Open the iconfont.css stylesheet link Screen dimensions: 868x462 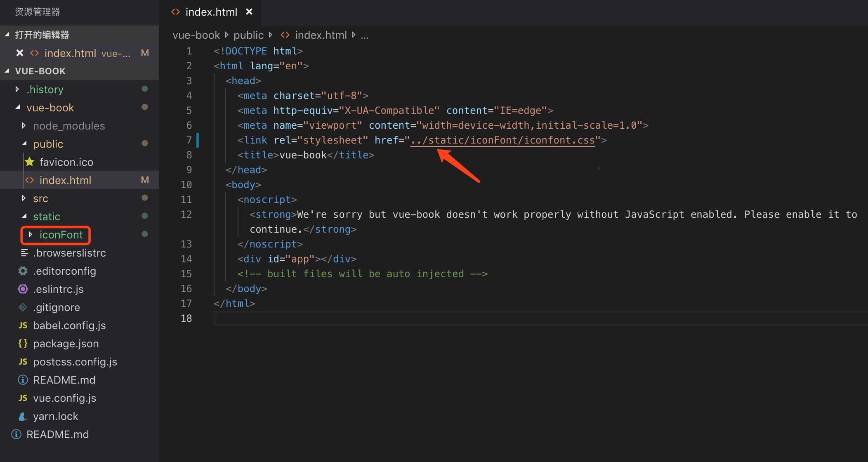(x=502, y=141)
